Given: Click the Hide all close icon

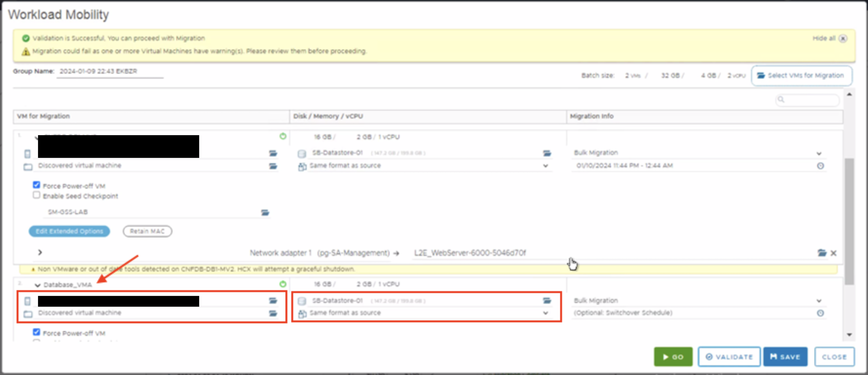Looking at the screenshot, I should click(843, 39).
